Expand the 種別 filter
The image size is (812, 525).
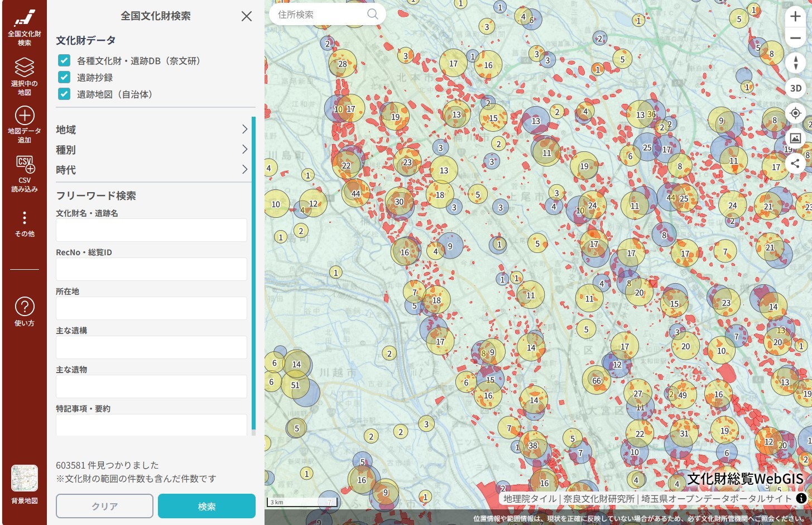(x=152, y=150)
